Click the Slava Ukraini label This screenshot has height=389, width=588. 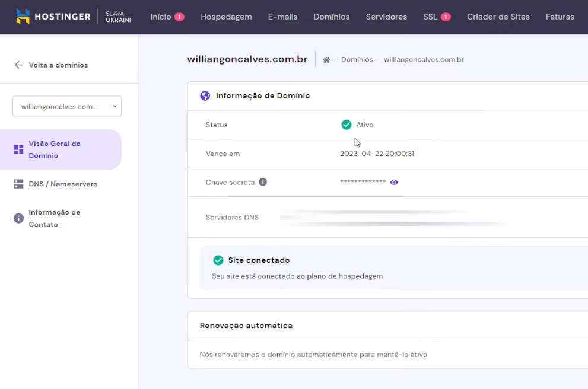tap(118, 17)
